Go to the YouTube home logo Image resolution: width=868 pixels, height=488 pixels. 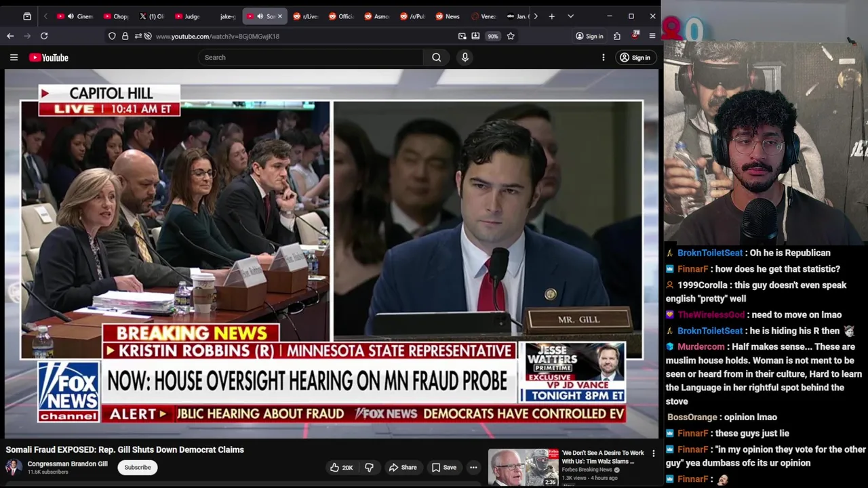pyautogui.click(x=49, y=58)
